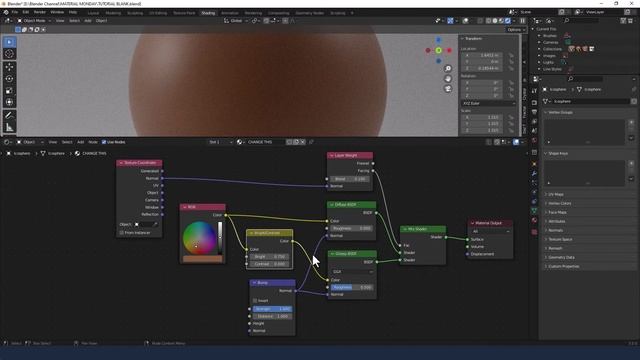Click the Bright field on Bright/Contrast node
This screenshot has width=640, height=360.
pyautogui.click(x=269, y=257)
